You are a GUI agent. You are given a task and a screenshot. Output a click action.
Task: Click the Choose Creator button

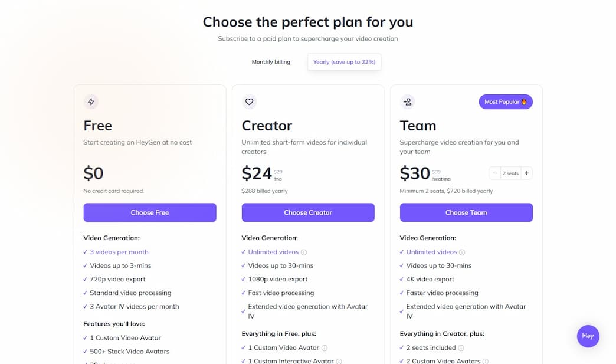(x=308, y=212)
